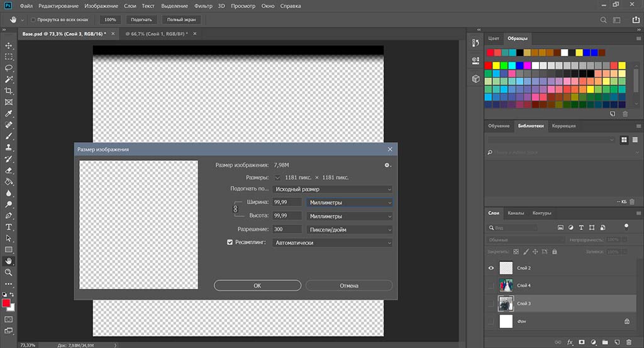Switch to the Каналы tab
Image resolution: width=644 pixels, height=348 pixels.
coord(516,213)
